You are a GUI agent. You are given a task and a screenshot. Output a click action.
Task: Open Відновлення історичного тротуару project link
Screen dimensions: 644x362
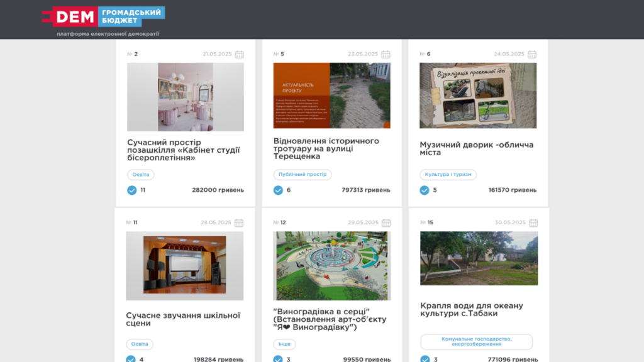(x=326, y=148)
